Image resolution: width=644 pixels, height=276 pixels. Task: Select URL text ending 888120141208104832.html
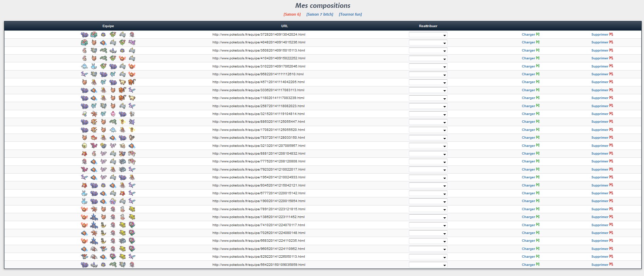(259, 153)
